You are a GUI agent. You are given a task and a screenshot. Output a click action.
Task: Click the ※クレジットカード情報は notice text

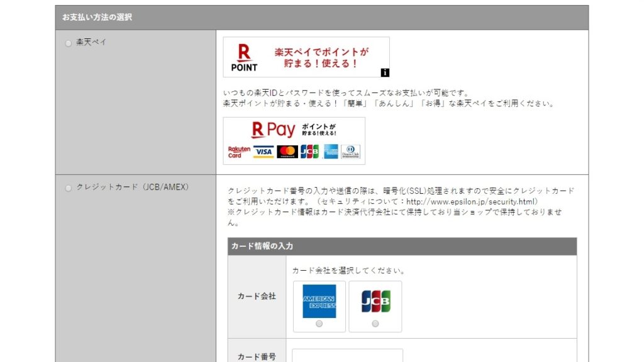(x=394, y=217)
